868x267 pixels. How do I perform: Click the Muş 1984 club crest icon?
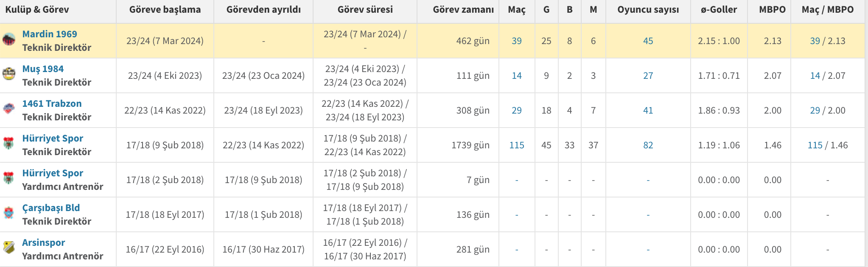pos(9,74)
